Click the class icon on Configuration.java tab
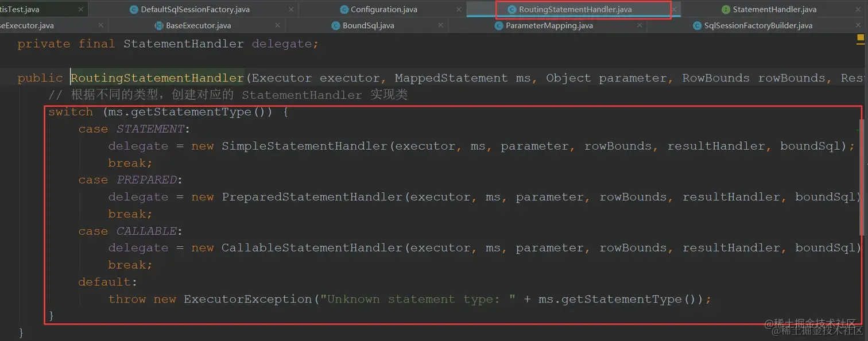This screenshot has width=868, height=341. click(x=344, y=9)
